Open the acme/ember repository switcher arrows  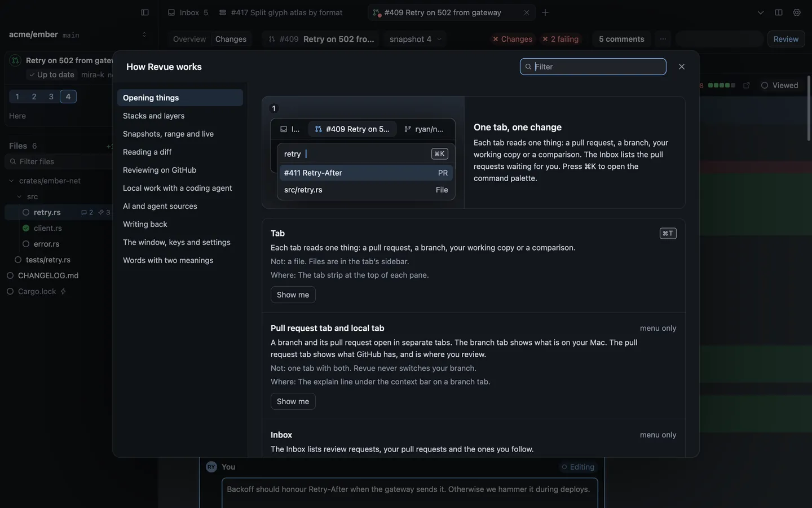coord(144,34)
